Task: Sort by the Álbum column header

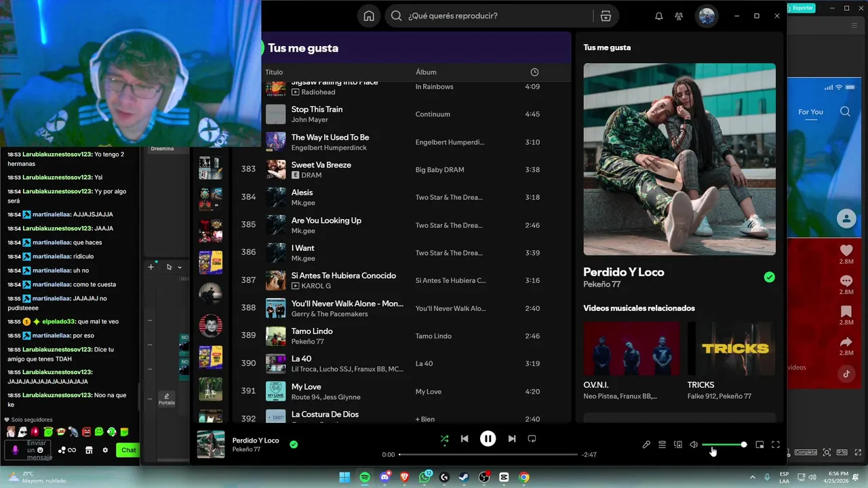Action: point(426,72)
